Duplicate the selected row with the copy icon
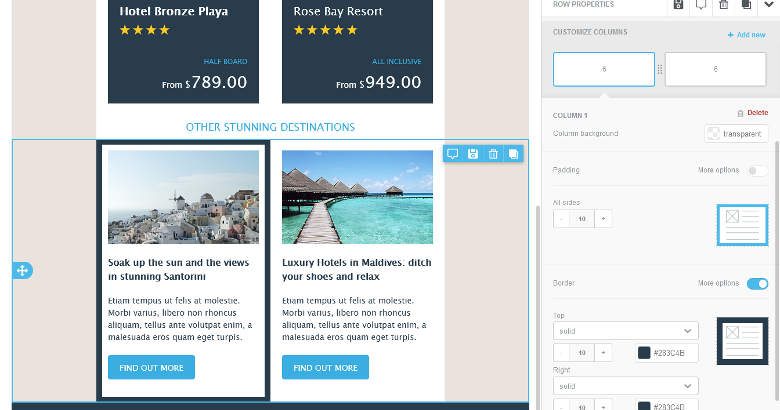780x410 pixels. pyautogui.click(x=513, y=154)
